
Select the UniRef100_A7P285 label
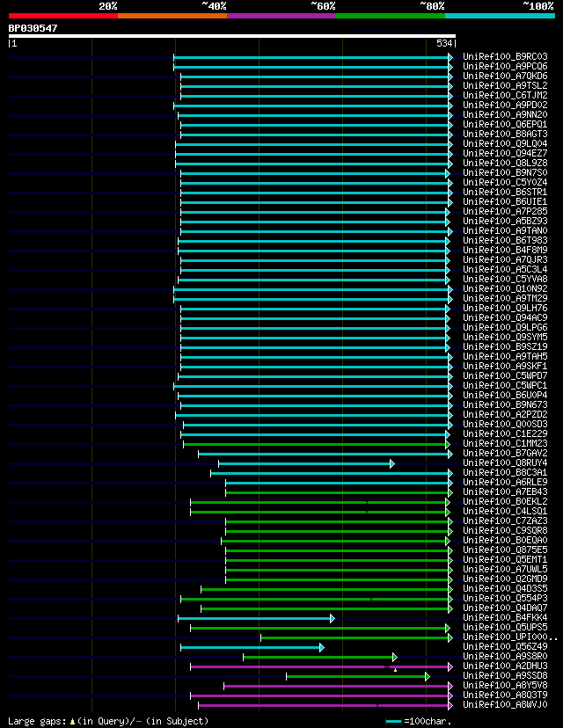click(505, 211)
